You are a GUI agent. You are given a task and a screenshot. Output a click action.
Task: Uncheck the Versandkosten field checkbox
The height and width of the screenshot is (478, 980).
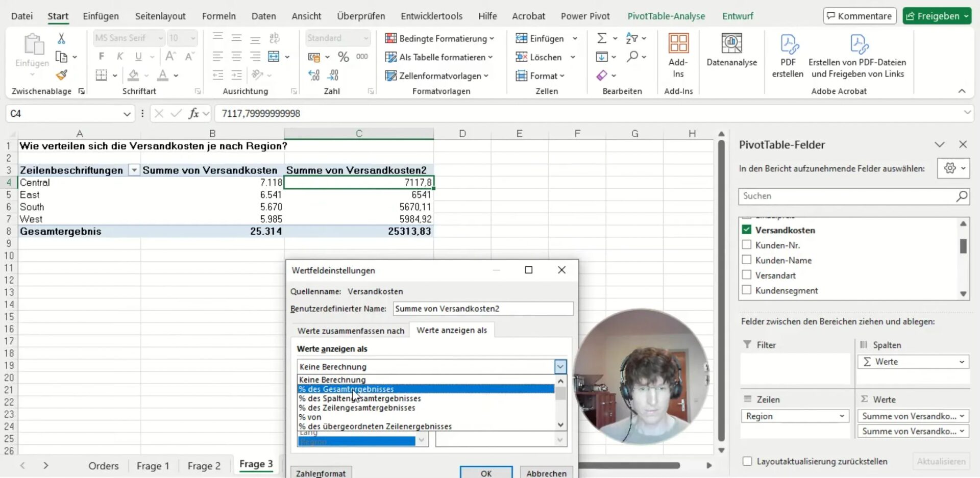[x=747, y=230]
